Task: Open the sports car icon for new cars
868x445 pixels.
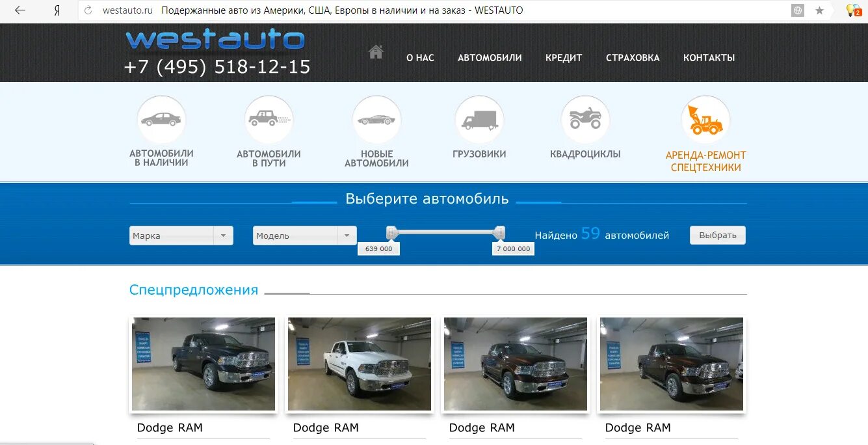Action: (376, 120)
